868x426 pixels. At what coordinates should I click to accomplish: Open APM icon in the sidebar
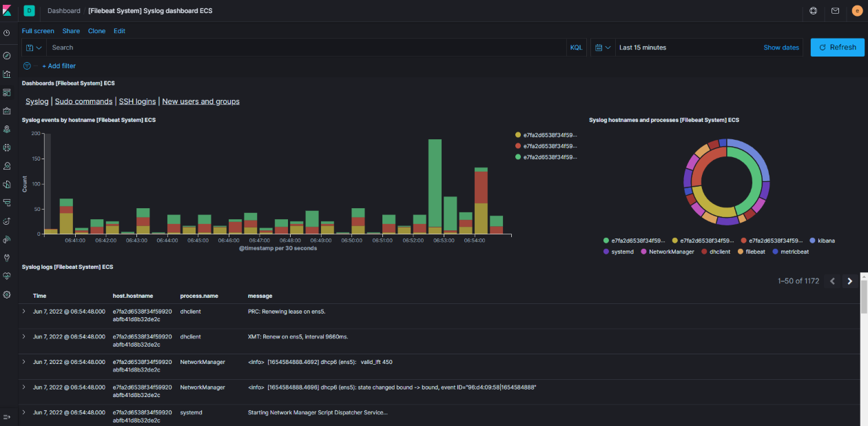pos(7,203)
